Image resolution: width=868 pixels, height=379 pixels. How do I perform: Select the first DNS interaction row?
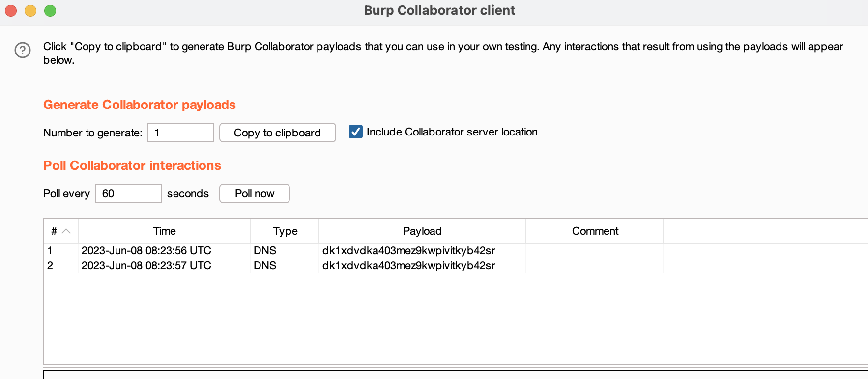point(146,250)
